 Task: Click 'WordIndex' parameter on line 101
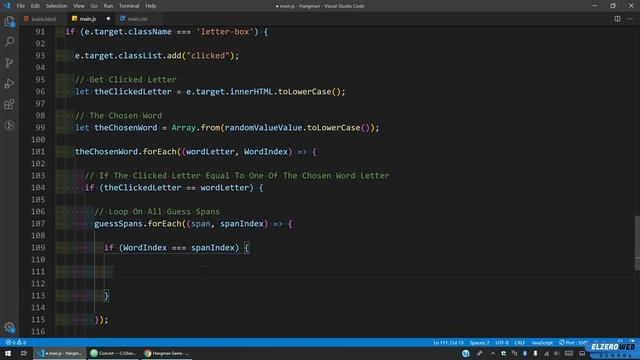(266, 151)
